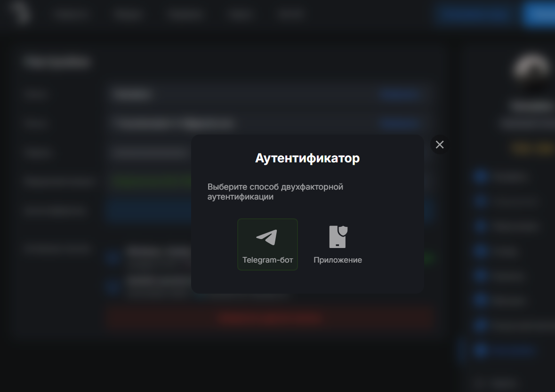Choose the Telegram-бот authentication option
This screenshot has width=555, height=392.
coord(267,244)
